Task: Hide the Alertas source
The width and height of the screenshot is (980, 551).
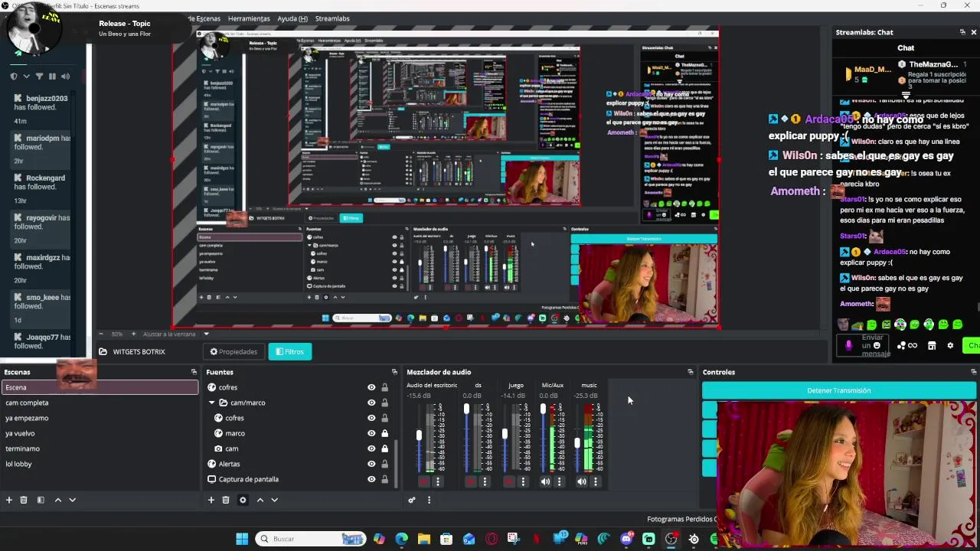Action: [x=371, y=464]
